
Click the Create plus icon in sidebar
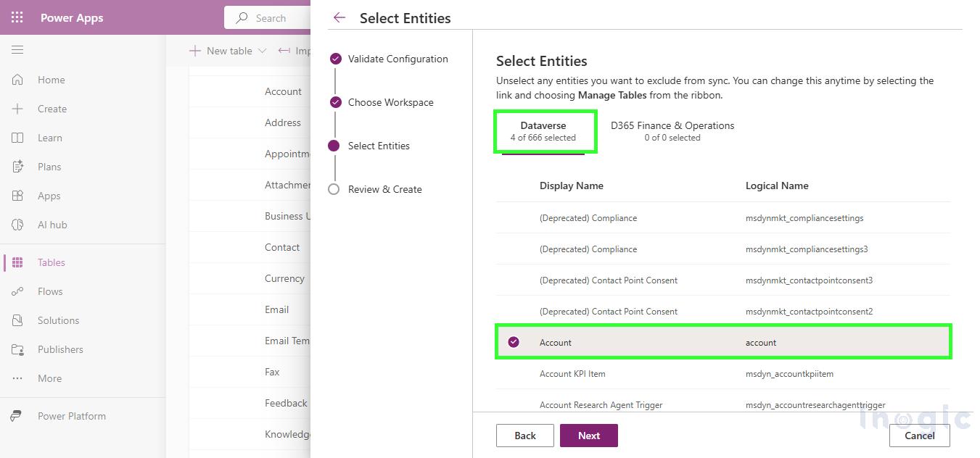click(17, 109)
